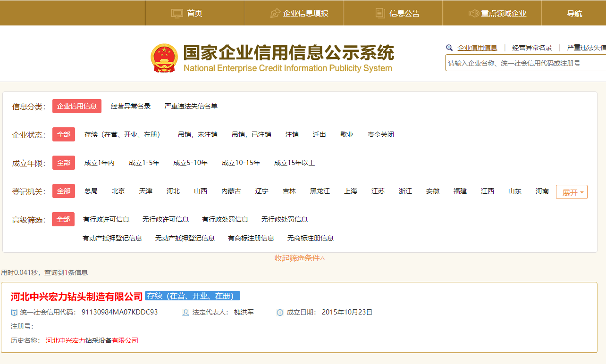Filter 登记机关 by 黑龙江
The height and width of the screenshot is (364, 606).
pos(320,191)
